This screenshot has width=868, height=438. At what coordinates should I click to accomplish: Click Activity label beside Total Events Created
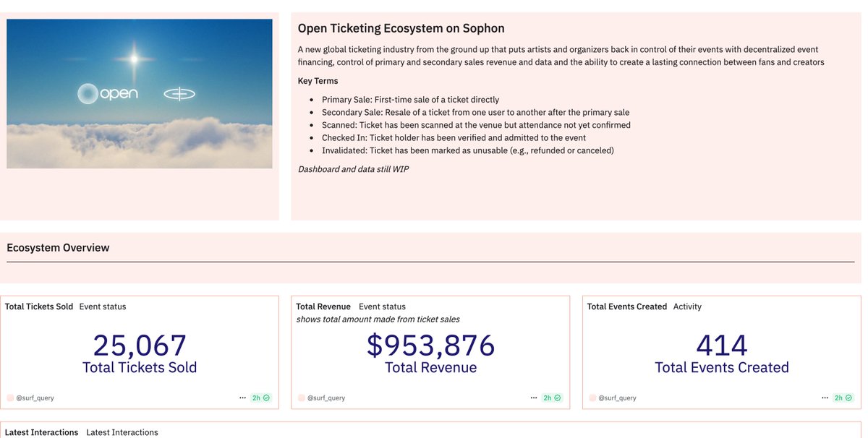pyautogui.click(x=687, y=306)
